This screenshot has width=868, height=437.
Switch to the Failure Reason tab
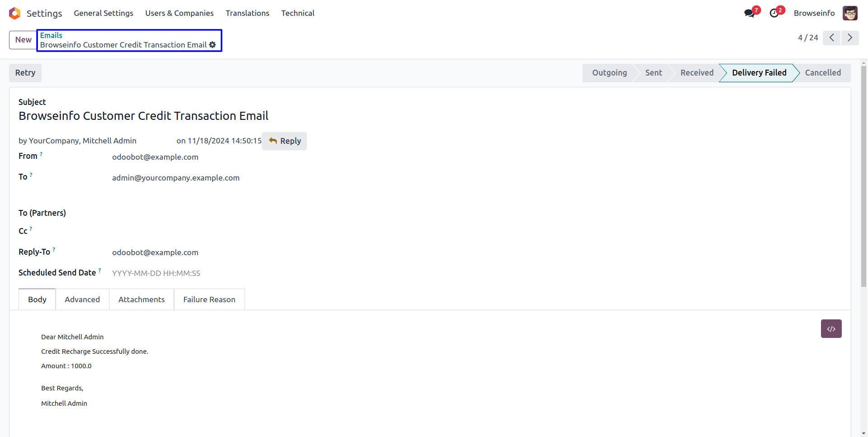209,299
